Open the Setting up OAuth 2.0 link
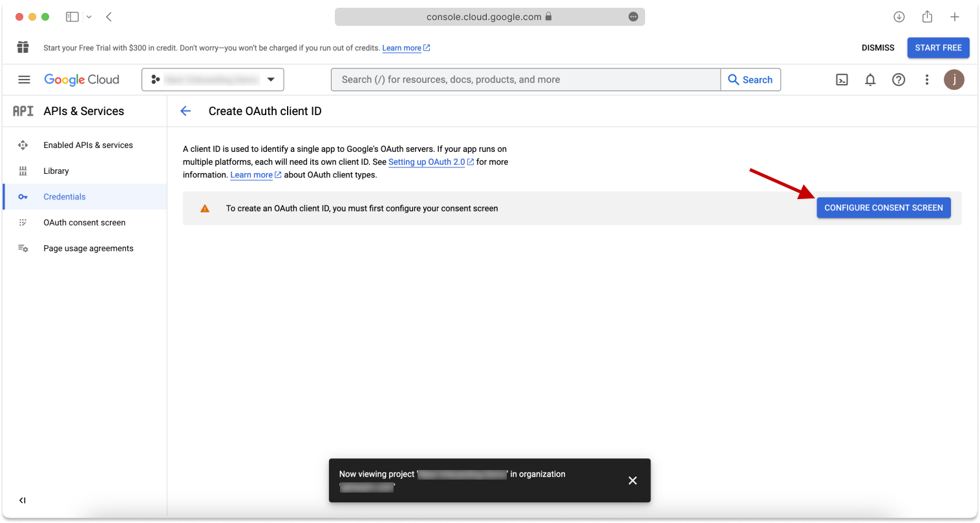980x523 pixels. [427, 162]
